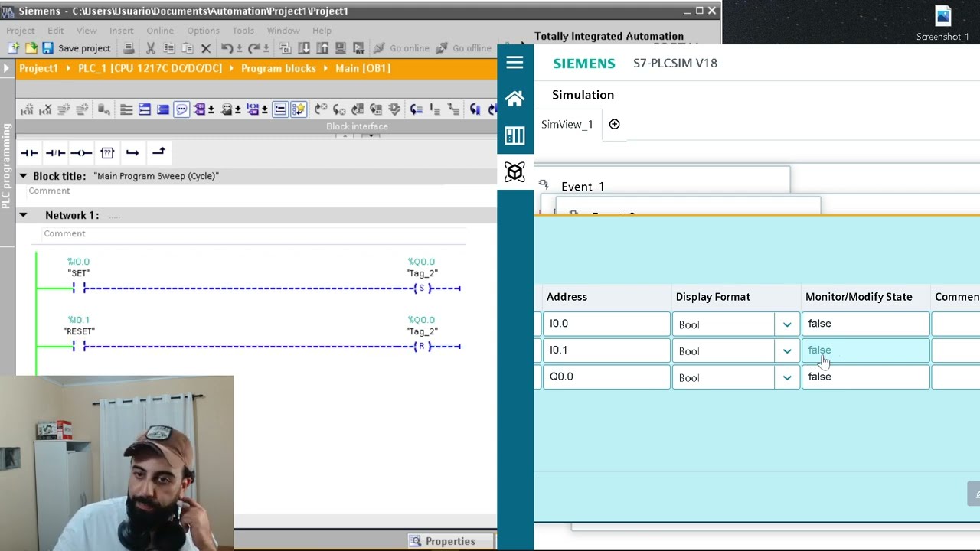Click the Go online button
This screenshot has height=551, width=980.
pyautogui.click(x=401, y=48)
